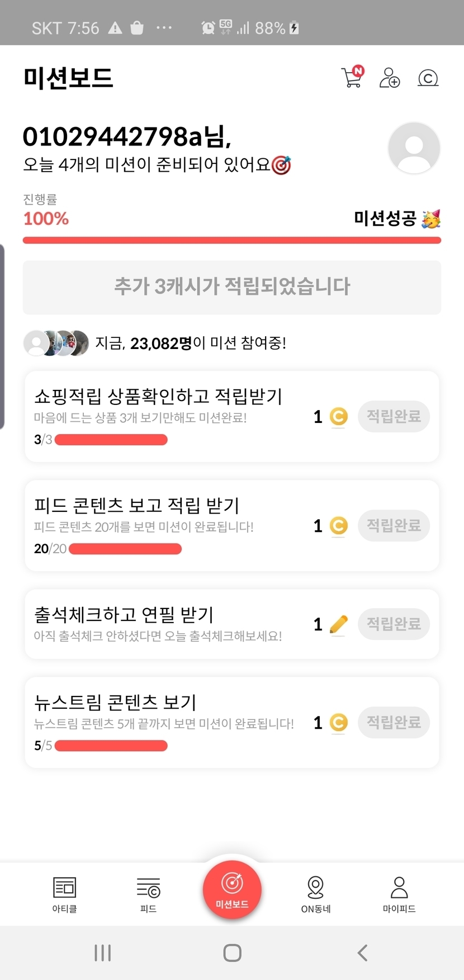Viewport: 464px width, 980px height.
Task: Tap the pencil reward icon
Action: (338, 624)
